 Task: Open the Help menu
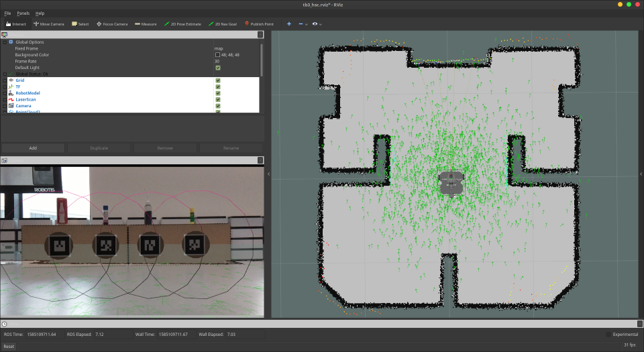coord(40,13)
